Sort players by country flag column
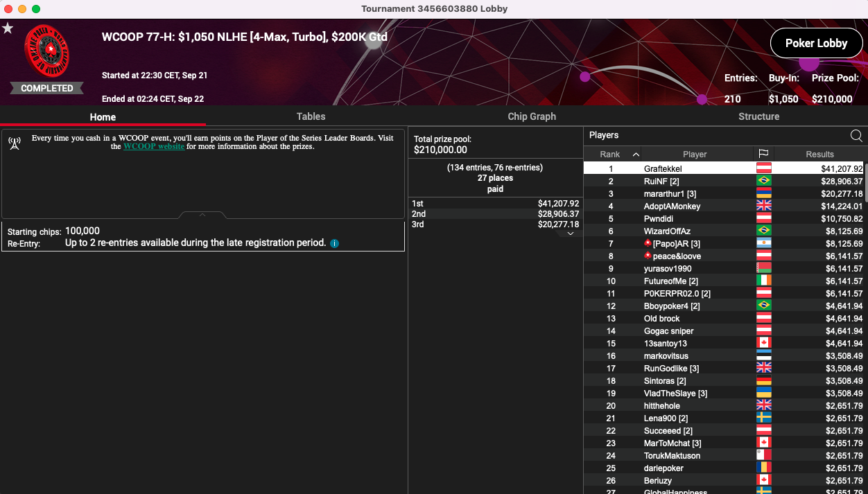Image resolution: width=868 pixels, height=494 pixels. pos(763,154)
